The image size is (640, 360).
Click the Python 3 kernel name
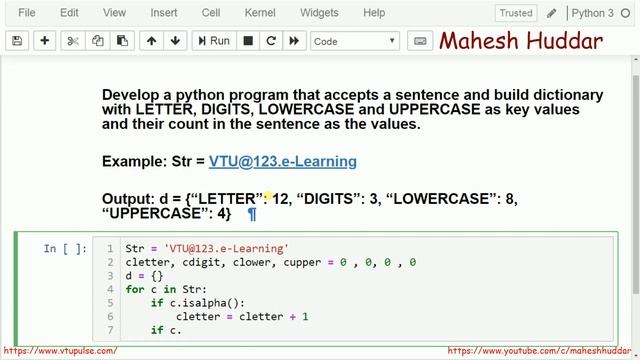tap(592, 13)
